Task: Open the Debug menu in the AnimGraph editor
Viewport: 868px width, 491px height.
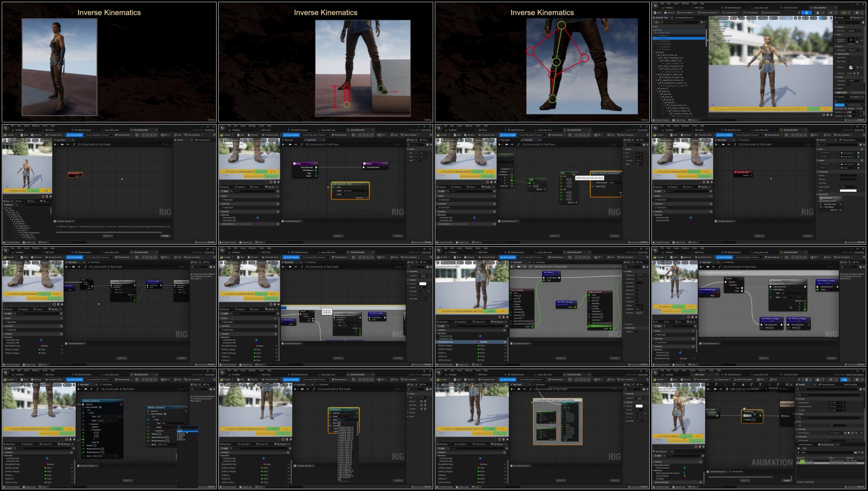Action: [692, 370]
